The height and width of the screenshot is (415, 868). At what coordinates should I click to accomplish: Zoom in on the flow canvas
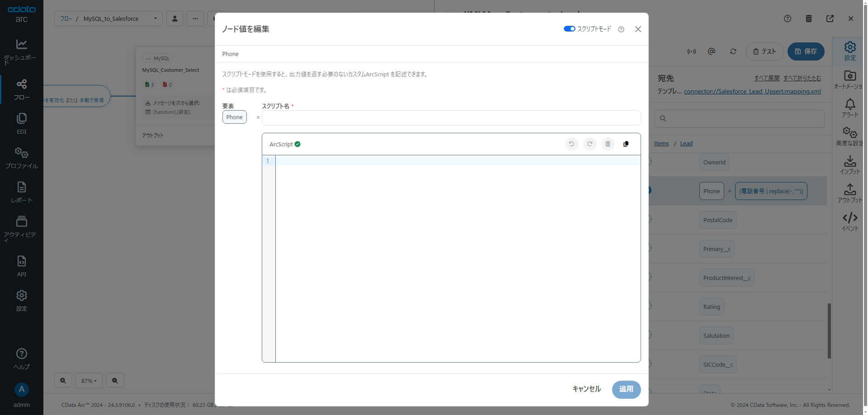[63, 381]
